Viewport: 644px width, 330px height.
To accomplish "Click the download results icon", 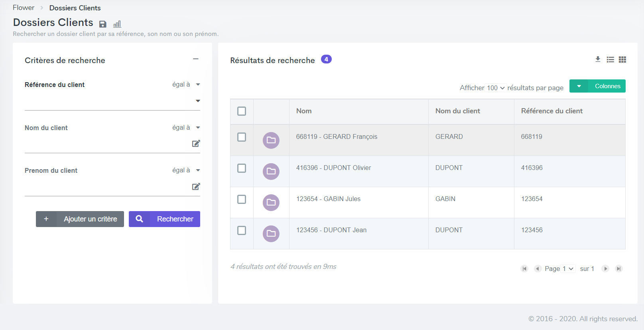I will tap(598, 59).
